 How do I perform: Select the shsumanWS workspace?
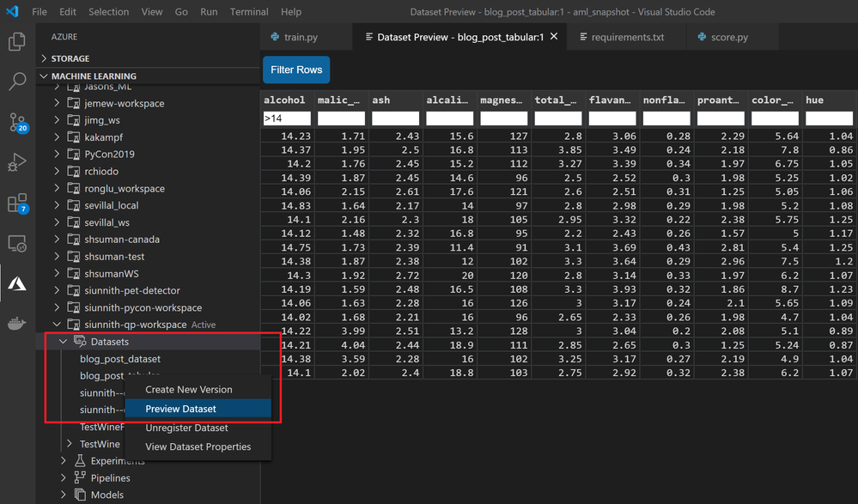(111, 273)
